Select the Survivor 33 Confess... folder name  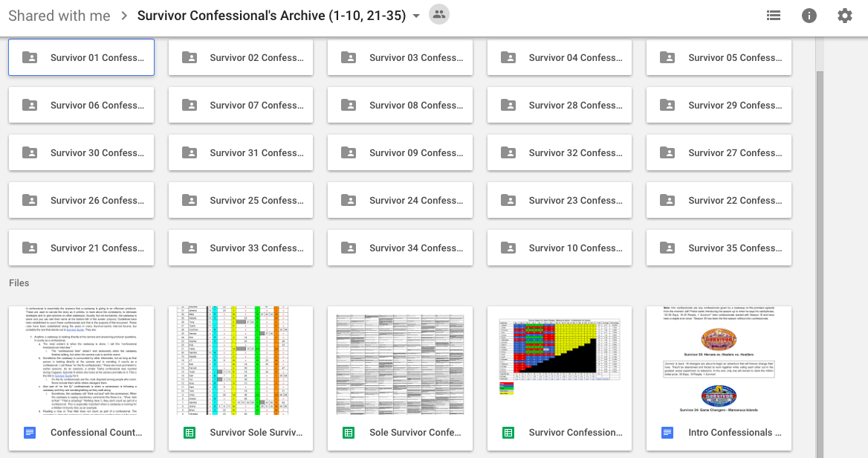[256, 248]
